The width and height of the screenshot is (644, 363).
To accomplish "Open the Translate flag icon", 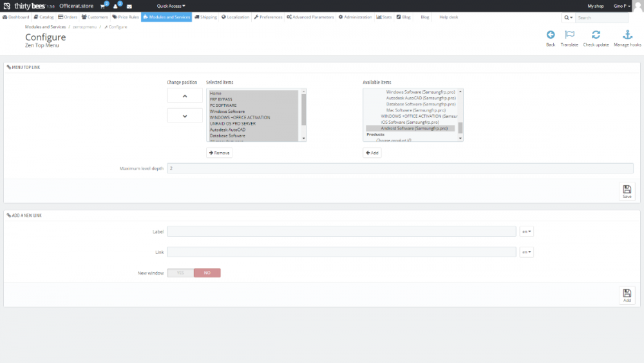I will (x=569, y=35).
